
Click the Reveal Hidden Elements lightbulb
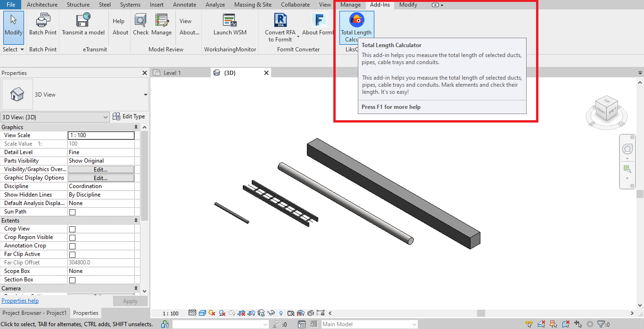coord(281,313)
